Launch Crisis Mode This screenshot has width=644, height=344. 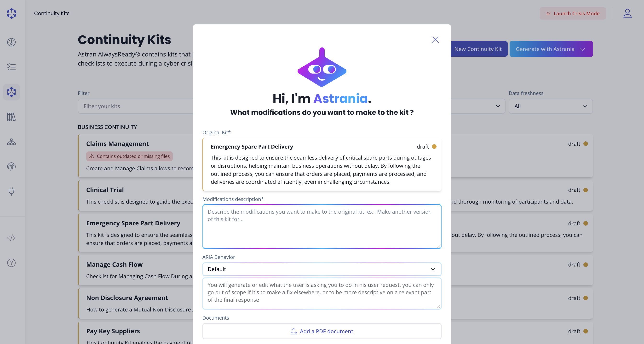click(572, 13)
